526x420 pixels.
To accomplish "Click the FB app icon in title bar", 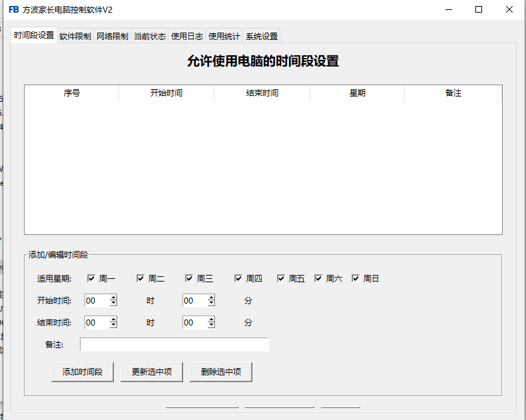I will 14,10.
